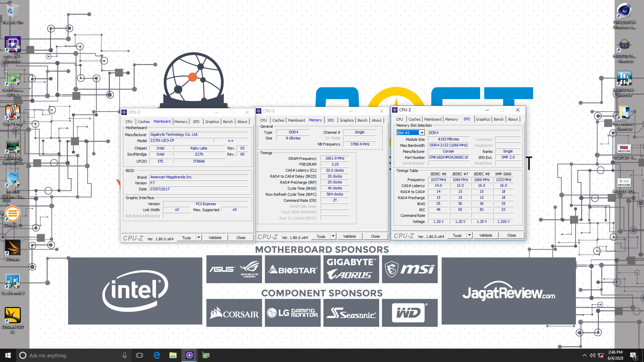Viewport: 644px width, 362px height.
Task: Launch the TechPowerUp GPU-Z icon
Action: pyautogui.click(x=12, y=84)
